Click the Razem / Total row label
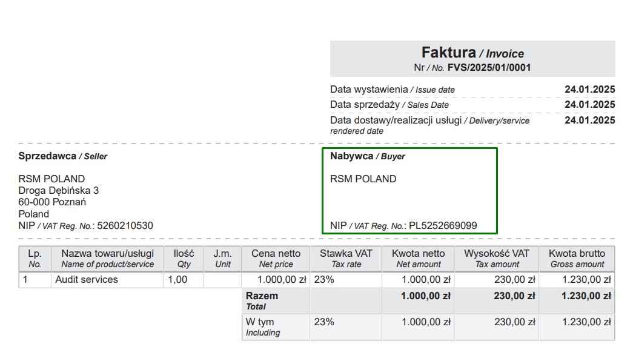Image resolution: width=633 pixels, height=364 pixels. (262, 300)
